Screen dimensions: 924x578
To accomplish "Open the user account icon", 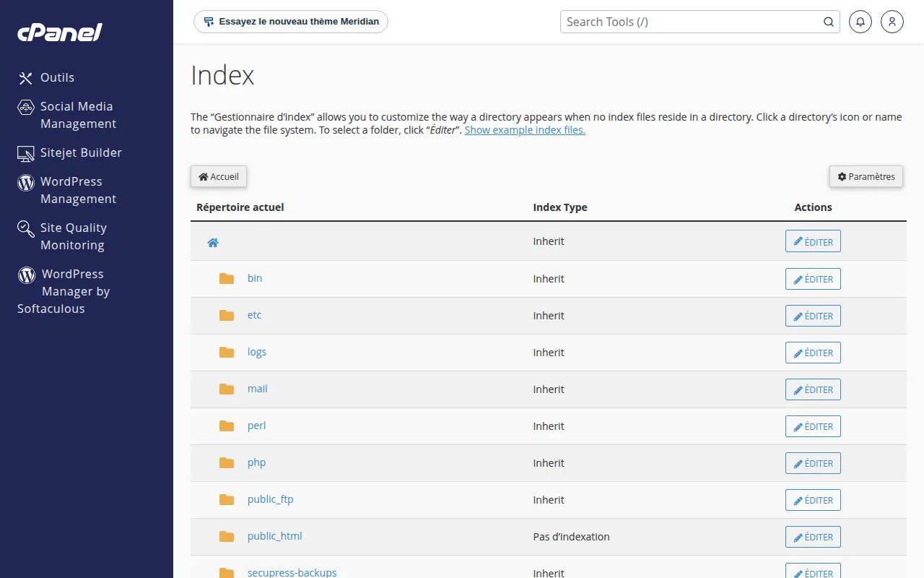I will [x=892, y=22].
